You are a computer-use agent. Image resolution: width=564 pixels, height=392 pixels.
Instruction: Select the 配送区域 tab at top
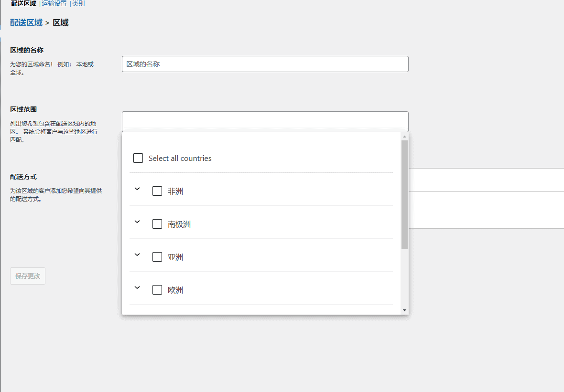(23, 4)
